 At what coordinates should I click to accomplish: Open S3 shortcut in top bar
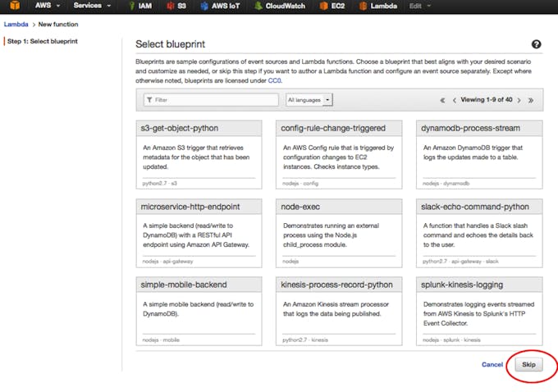[176, 6]
